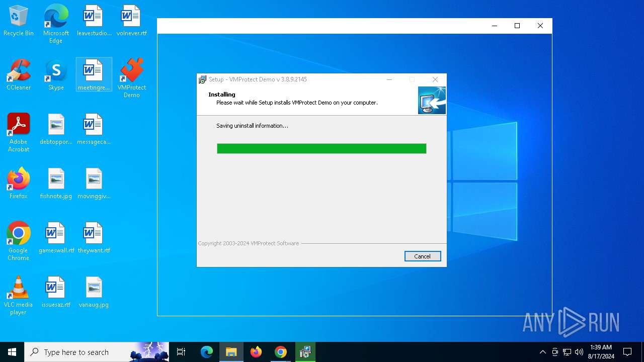Click the setup icon in the installer title bar
644x362 pixels.
click(202, 79)
